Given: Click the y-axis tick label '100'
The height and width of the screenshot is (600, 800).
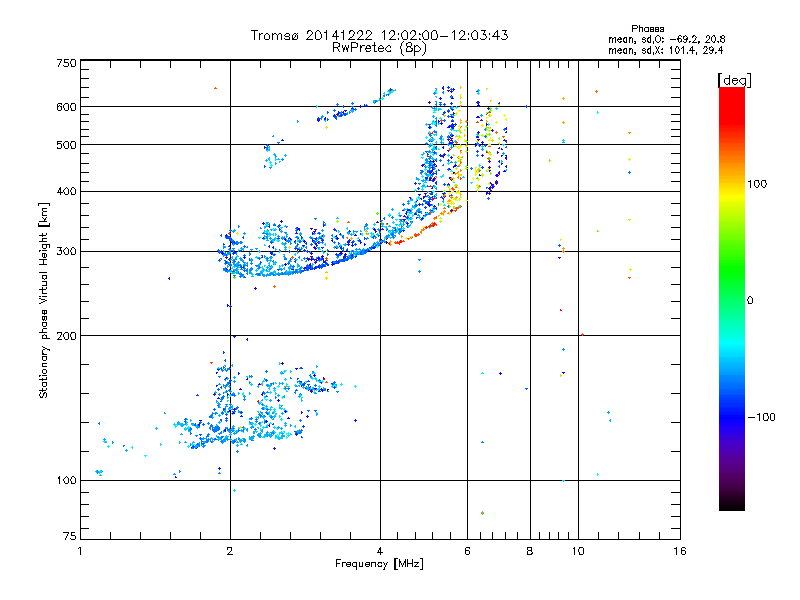Looking at the screenshot, I should (66, 481).
